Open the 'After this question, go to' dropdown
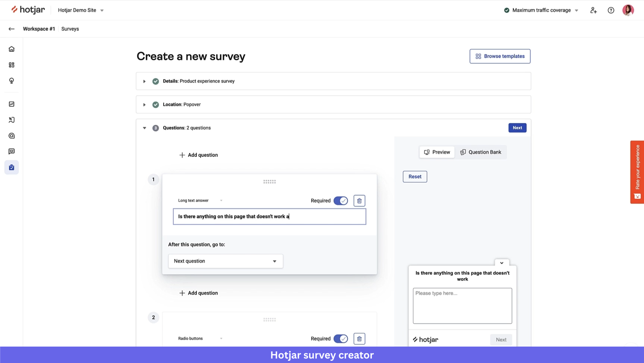The image size is (644, 363). 225,261
